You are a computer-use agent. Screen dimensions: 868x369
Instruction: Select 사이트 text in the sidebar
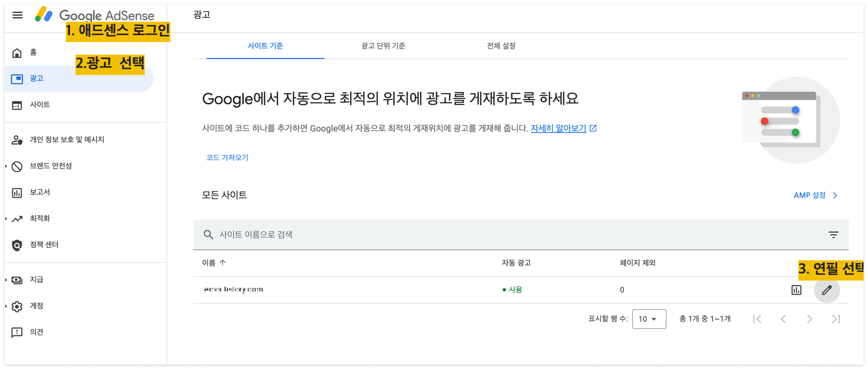[x=40, y=105]
